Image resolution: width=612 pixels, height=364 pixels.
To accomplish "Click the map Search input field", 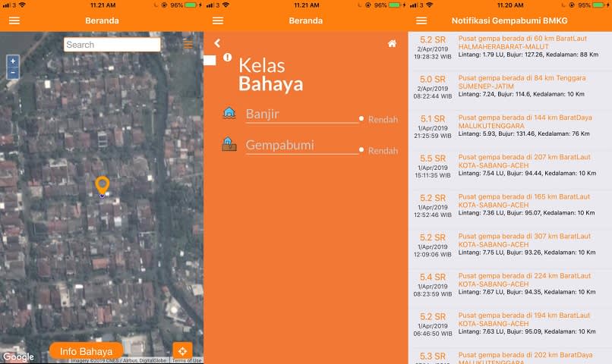I will pos(112,45).
